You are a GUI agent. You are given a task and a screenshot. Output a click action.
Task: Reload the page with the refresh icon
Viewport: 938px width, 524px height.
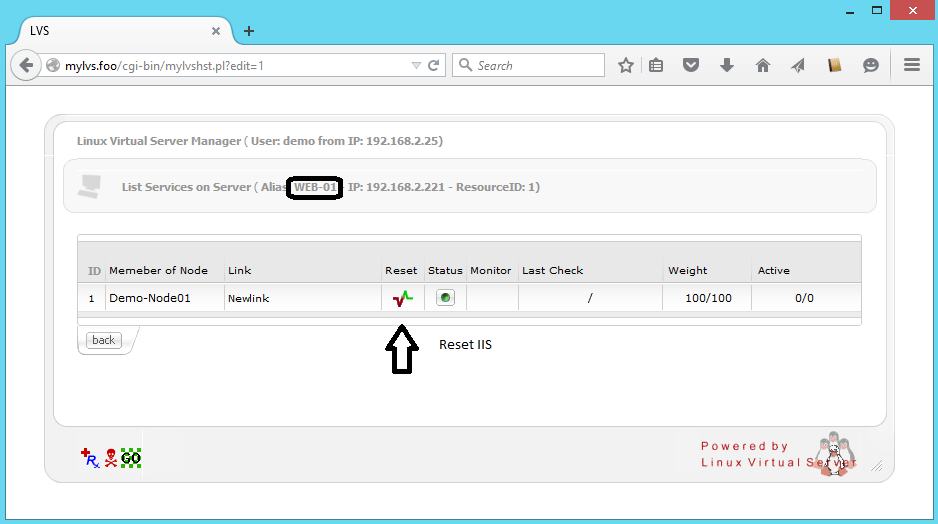click(434, 65)
